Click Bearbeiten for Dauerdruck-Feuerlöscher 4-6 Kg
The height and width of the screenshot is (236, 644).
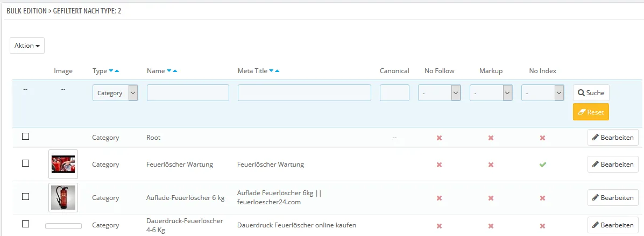pyautogui.click(x=613, y=225)
